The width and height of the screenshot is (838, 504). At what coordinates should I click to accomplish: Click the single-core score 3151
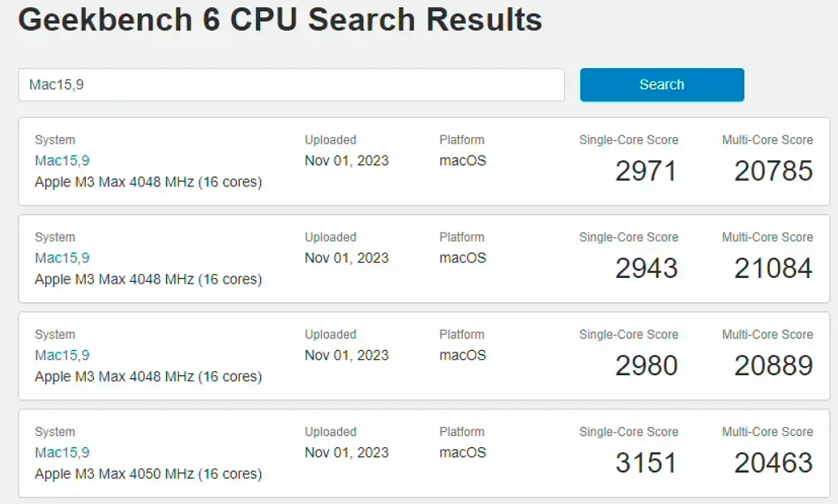coord(646,463)
